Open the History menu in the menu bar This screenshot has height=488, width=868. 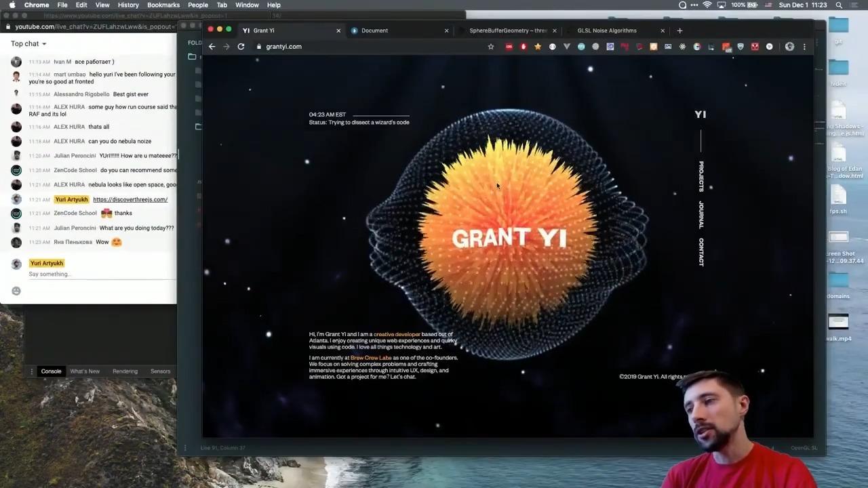click(x=127, y=5)
